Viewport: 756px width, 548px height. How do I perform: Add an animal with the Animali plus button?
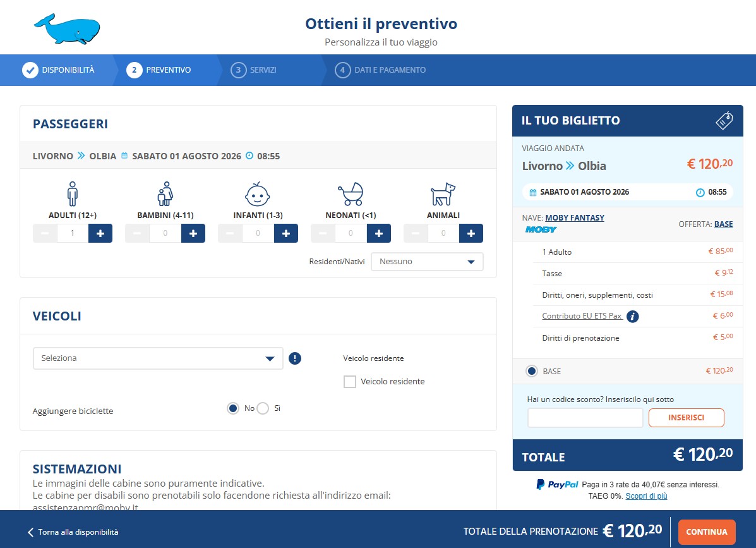click(471, 233)
